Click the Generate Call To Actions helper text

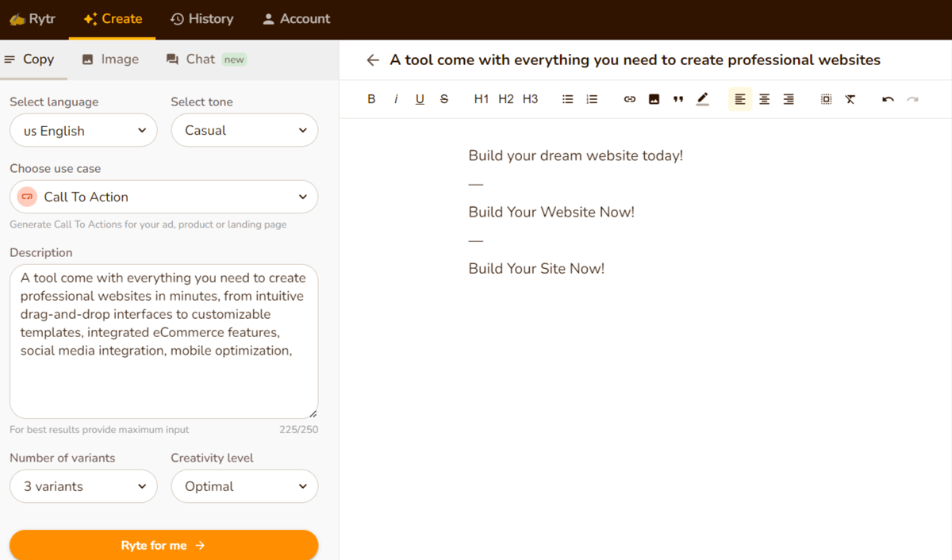click(x=148, y=224)
